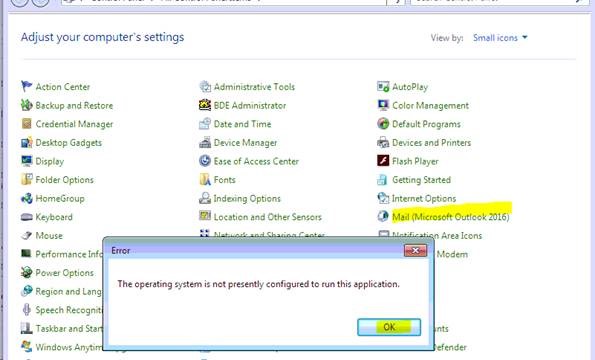Click the Fonts folder icon
Viewport: 595px width, 360px height.
205,179
